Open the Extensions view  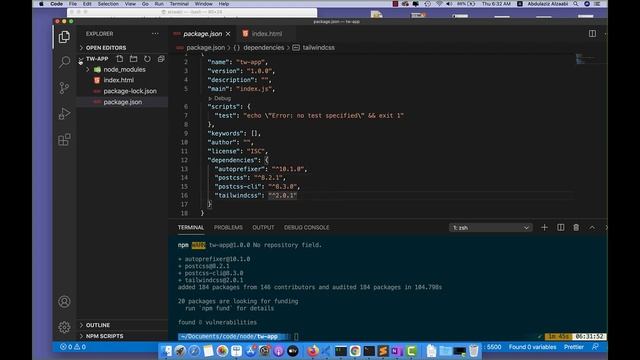coord(64,140)
